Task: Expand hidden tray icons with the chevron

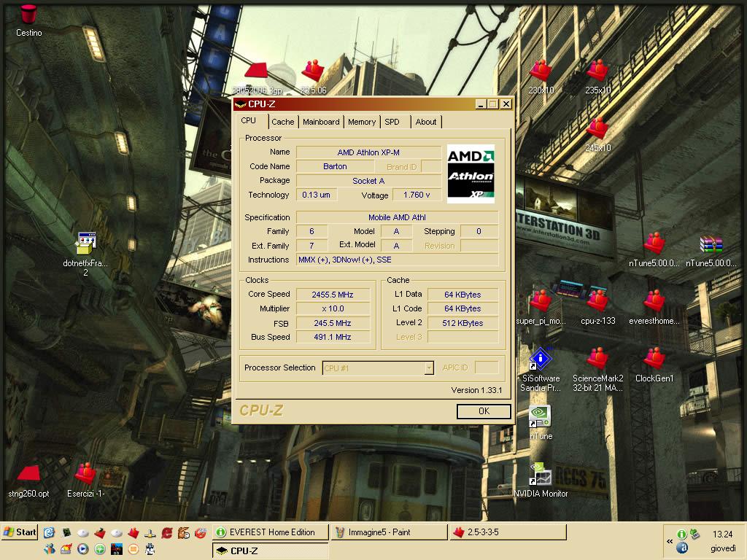Action: click(670, 542)
